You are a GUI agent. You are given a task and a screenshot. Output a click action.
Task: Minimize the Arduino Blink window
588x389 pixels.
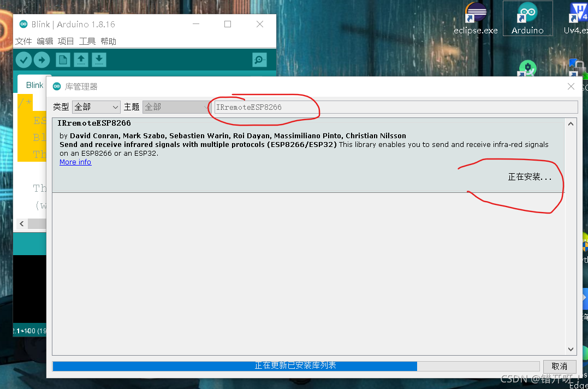pos(196,24)
